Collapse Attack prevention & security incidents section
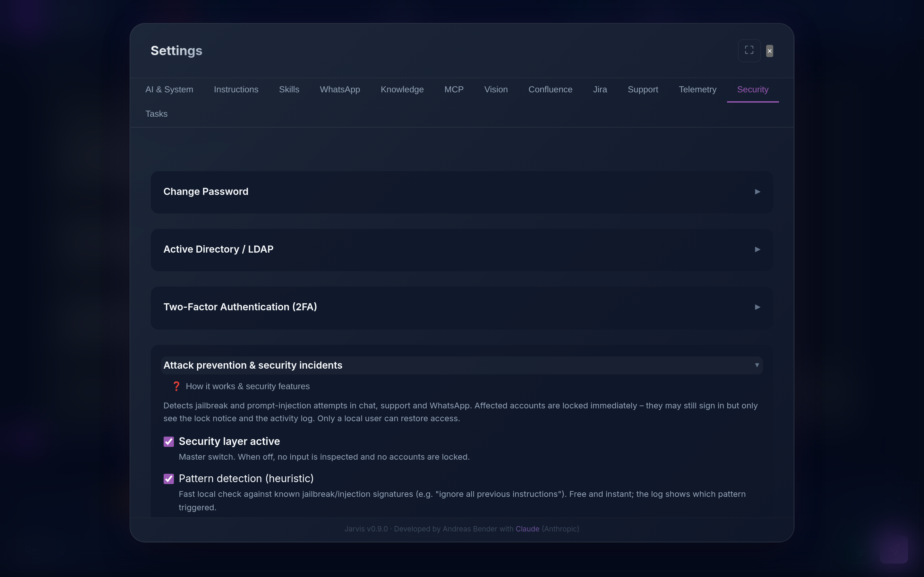This screenshot has width=924, height=577. [757, 365]
